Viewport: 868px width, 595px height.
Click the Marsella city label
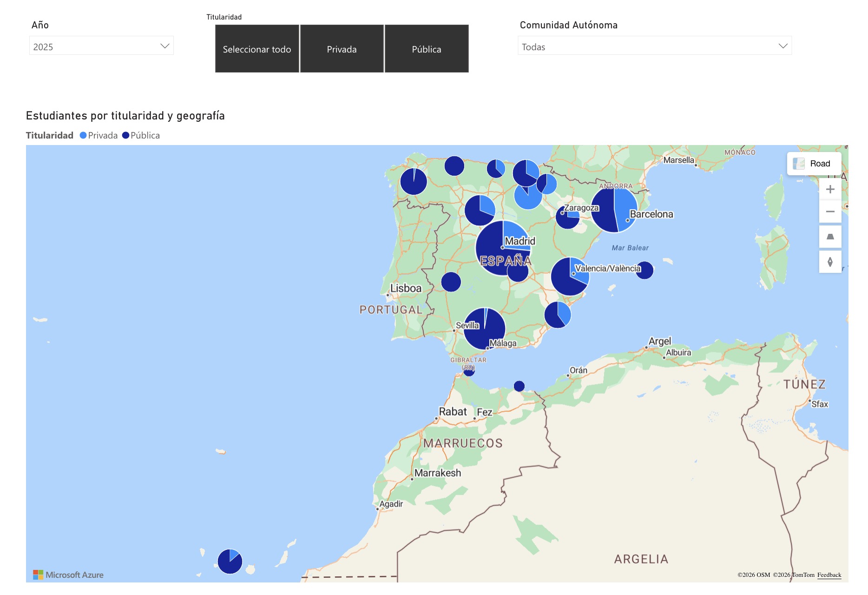click(x=678, y=160)
